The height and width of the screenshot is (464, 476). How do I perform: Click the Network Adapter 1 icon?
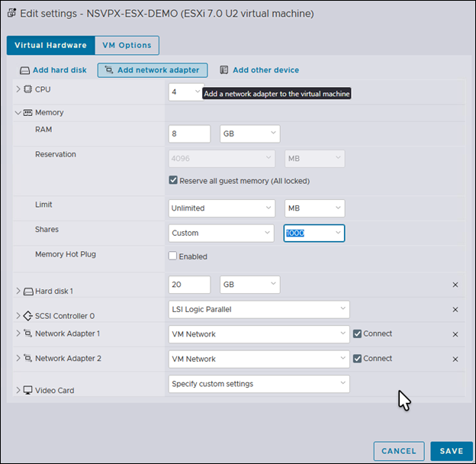coord(27,333)
